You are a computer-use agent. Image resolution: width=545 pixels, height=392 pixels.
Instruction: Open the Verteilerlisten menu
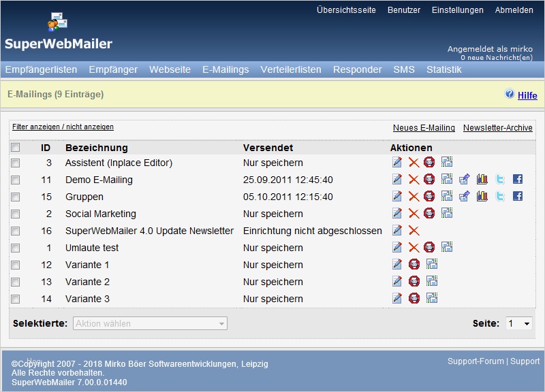click(291, 69)
